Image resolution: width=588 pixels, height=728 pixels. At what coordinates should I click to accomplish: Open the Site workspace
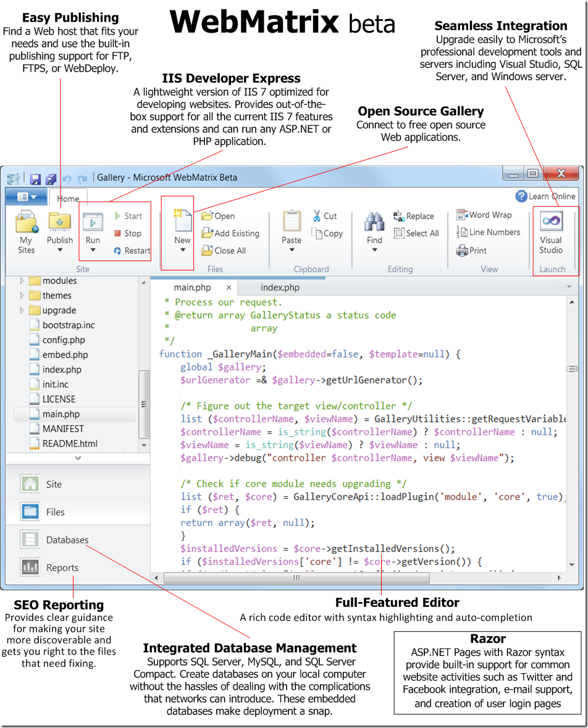pos(78,484)
